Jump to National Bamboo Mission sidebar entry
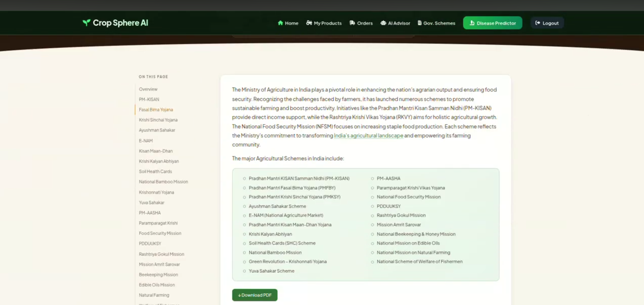The image size is (644, 305). pyautogui.click(x=163, y=182)
